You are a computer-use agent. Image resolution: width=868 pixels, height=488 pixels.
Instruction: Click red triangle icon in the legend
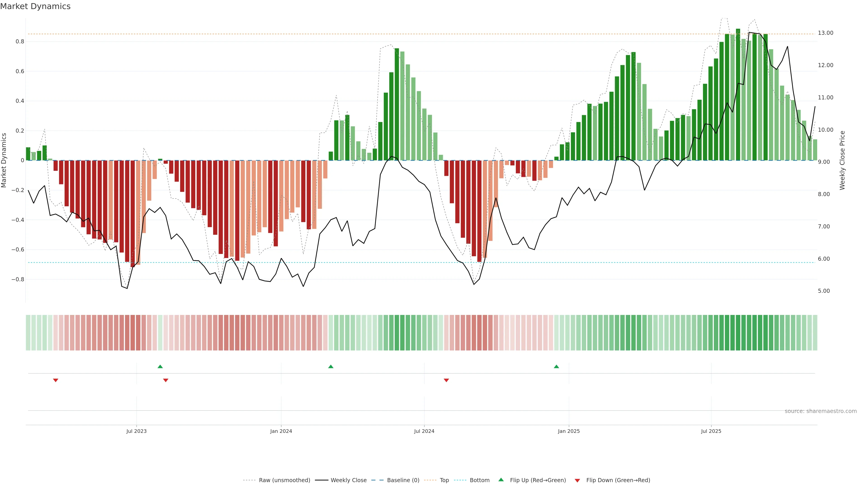(577, 480)
